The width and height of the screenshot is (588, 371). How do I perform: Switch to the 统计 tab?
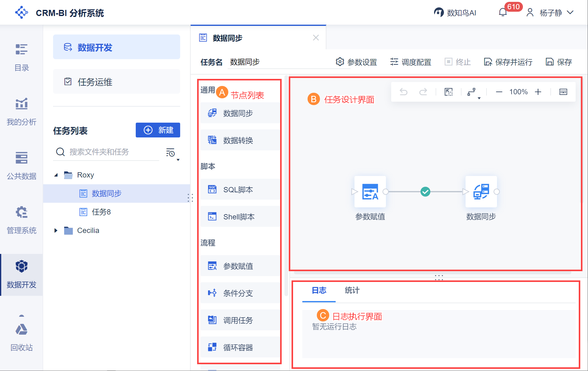(x=352, y=290)
